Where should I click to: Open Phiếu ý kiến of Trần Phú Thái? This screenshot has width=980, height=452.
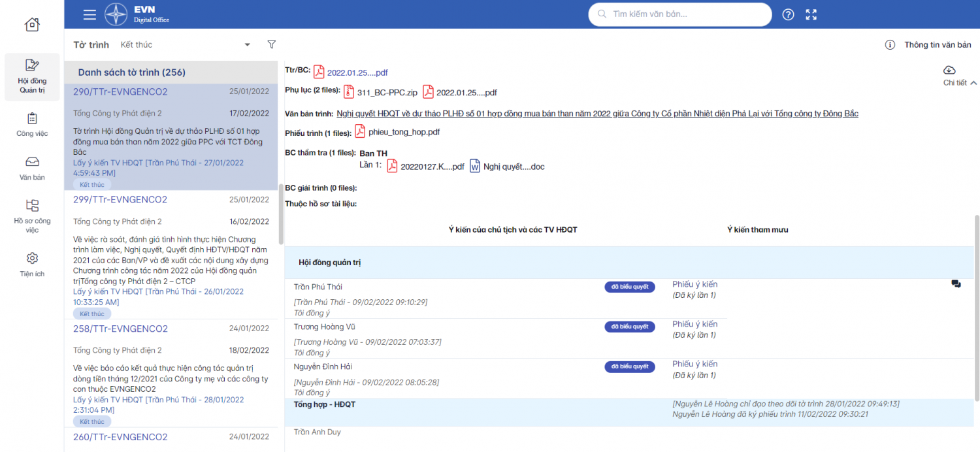tap(694, 284)
